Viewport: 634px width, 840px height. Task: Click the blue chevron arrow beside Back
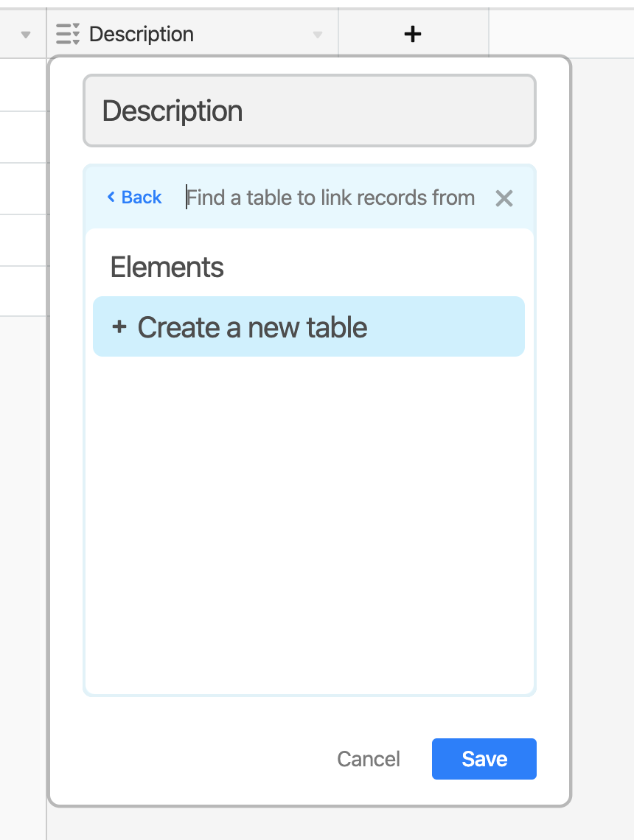click(111, 197)
